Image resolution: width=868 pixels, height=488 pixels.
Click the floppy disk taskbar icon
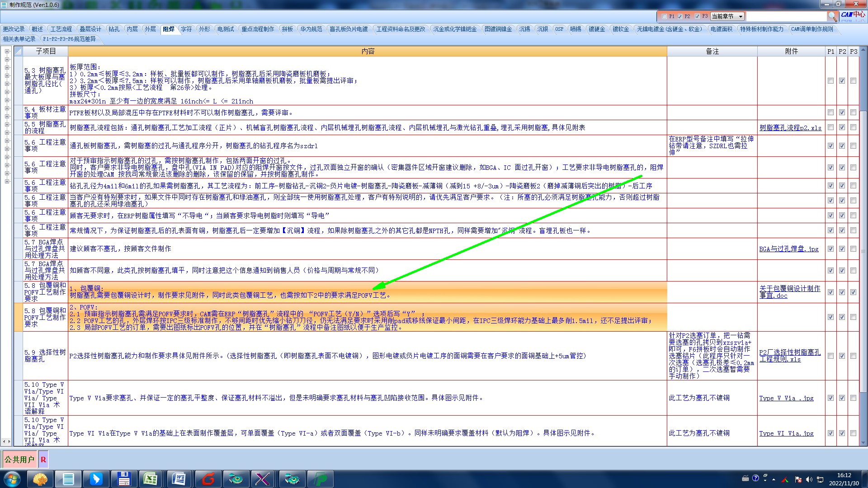click(x=123, y=479)
